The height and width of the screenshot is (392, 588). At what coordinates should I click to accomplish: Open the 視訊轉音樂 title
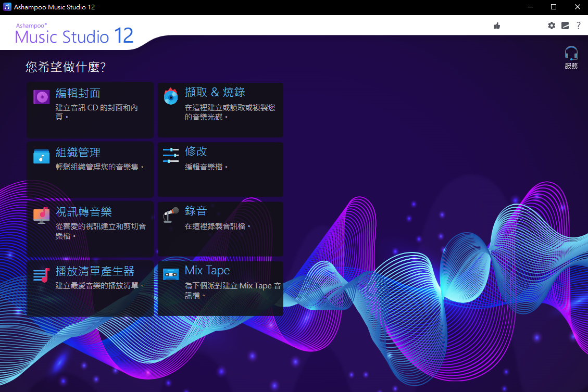pyautogui.click(x=84, y=212)
